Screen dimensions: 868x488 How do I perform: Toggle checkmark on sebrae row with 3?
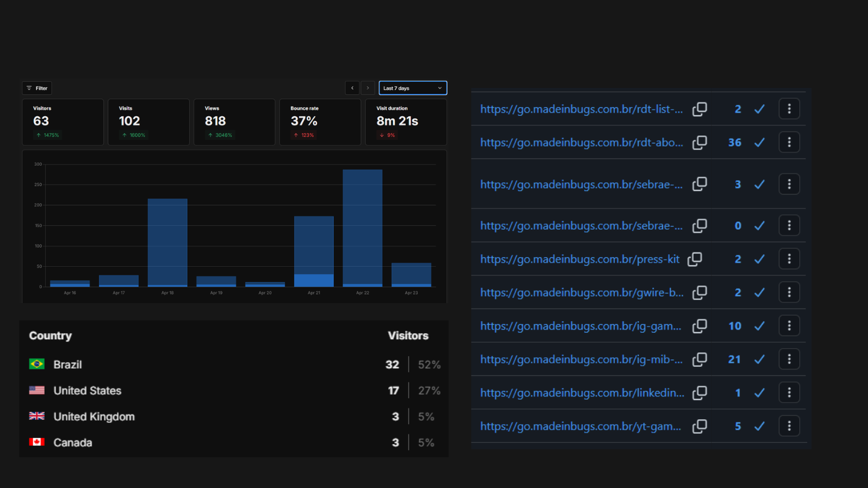click(x=759, y=184)
